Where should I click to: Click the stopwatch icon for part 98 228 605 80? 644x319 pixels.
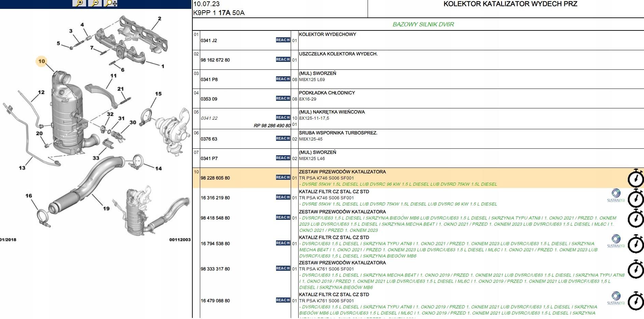[635, 178]
